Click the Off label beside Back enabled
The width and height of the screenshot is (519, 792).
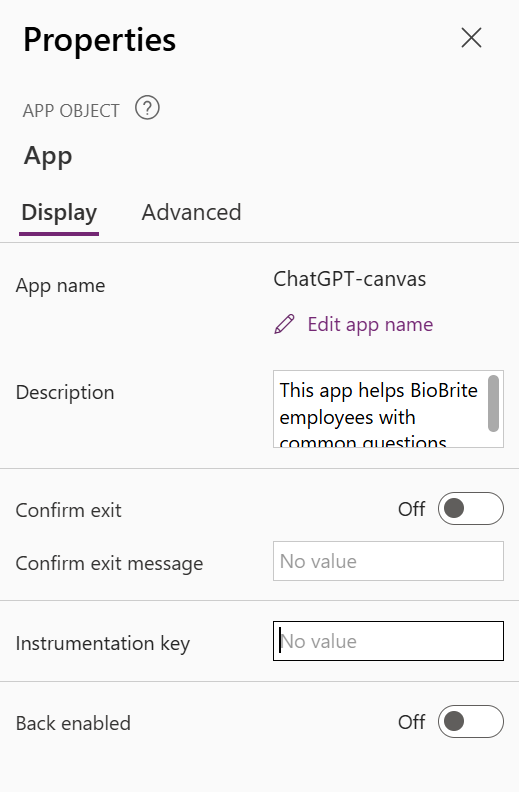pyautogui.click(x=411, y=722)
